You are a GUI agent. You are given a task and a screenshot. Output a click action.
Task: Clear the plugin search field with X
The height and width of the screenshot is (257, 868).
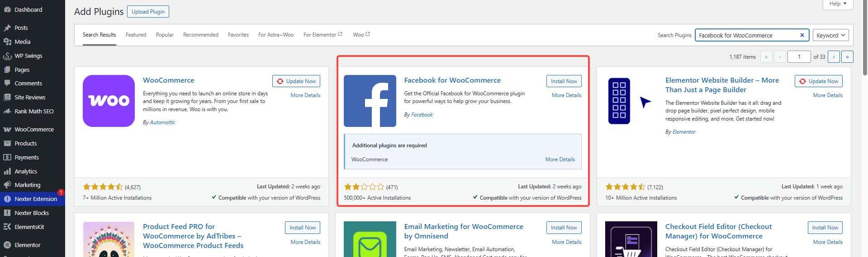802,35
